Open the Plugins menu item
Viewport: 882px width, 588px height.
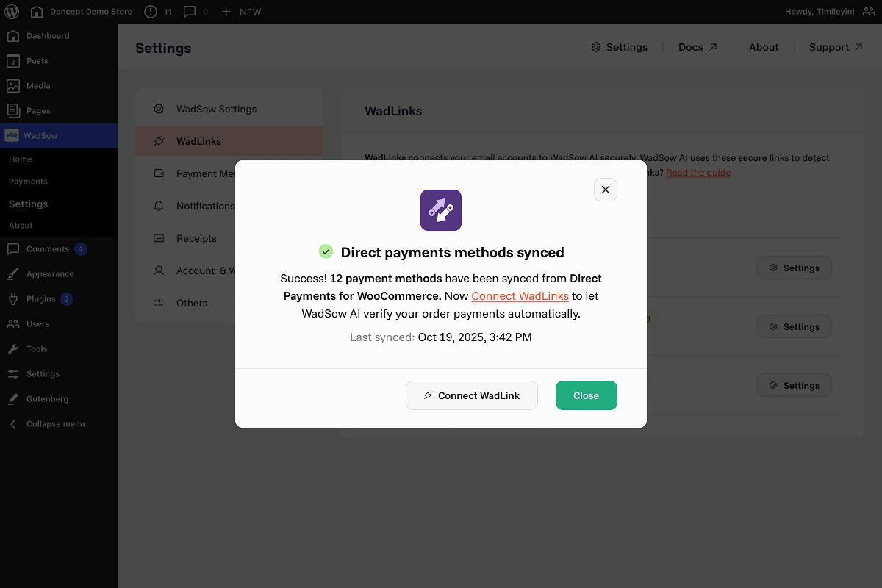click(41, 299)
